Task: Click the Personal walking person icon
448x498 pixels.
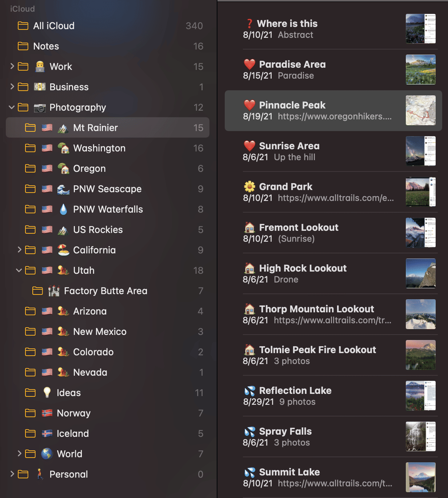Action: click(x=40, y=474)
